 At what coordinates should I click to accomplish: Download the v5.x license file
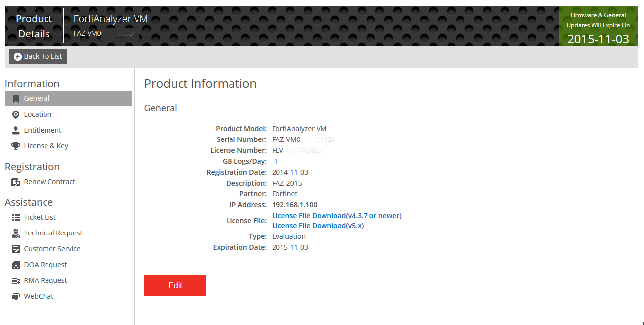(x=318, y=226)
